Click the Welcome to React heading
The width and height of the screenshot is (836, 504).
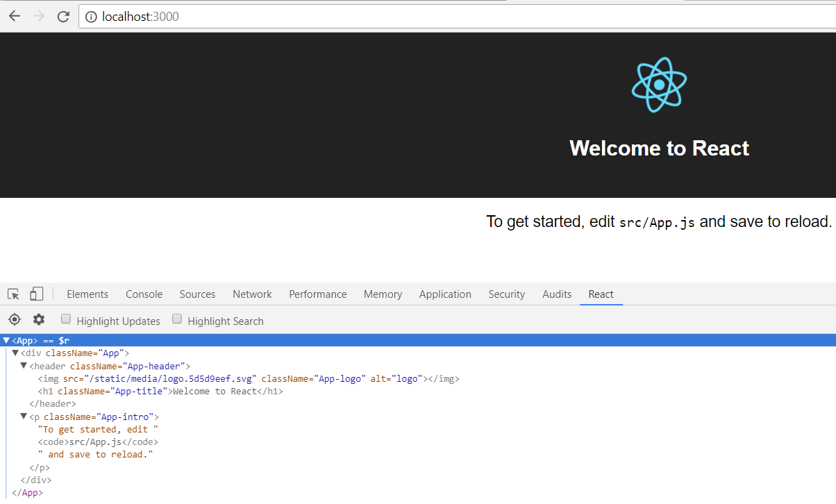pyautogui.click(x=659, y=148)
